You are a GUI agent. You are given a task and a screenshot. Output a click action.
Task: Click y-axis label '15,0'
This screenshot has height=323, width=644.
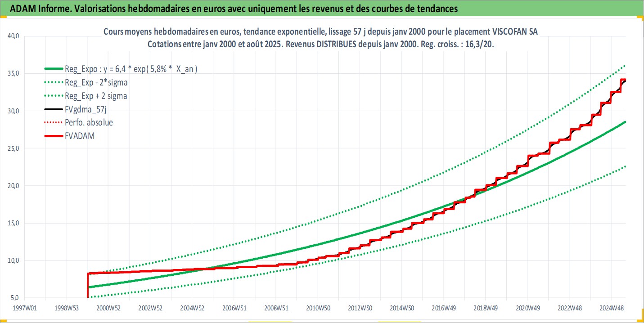coord(14,223)
